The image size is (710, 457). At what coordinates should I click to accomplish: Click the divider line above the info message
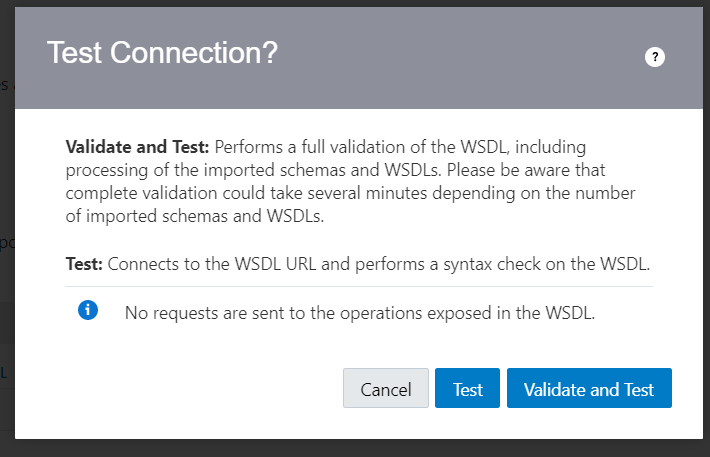[x=360, y=287]
